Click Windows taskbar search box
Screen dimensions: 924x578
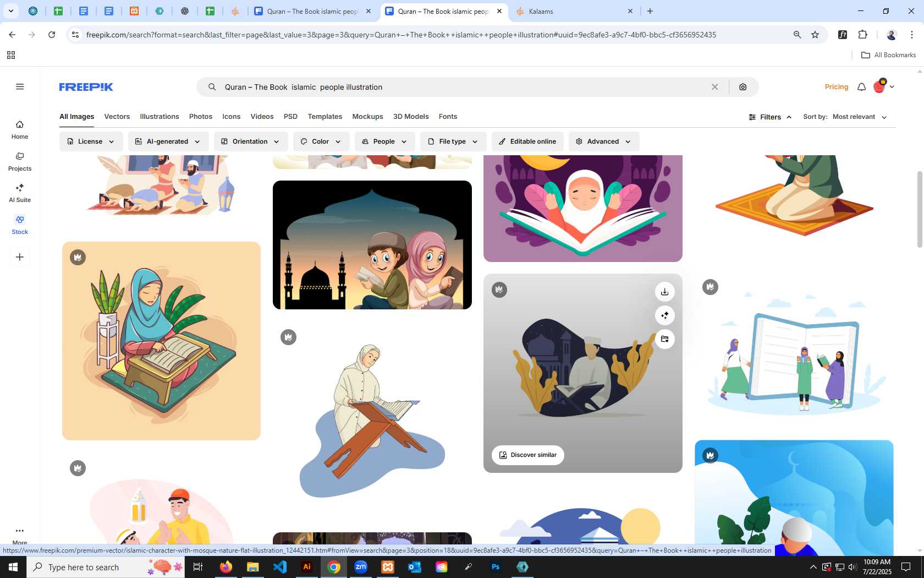point(106,567)
